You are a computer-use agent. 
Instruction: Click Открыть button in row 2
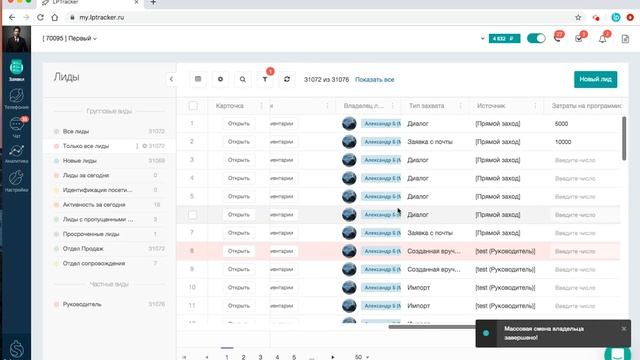click(239, 142)
